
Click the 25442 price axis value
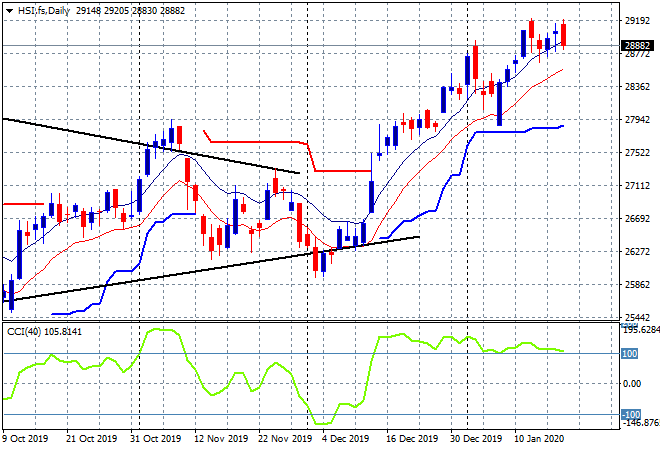pyautogui.click(x=637, y=317)
